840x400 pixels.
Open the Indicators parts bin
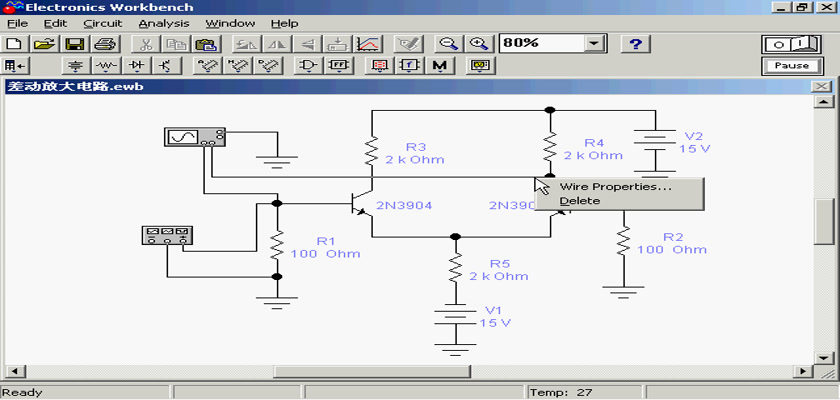pos(379,66)
